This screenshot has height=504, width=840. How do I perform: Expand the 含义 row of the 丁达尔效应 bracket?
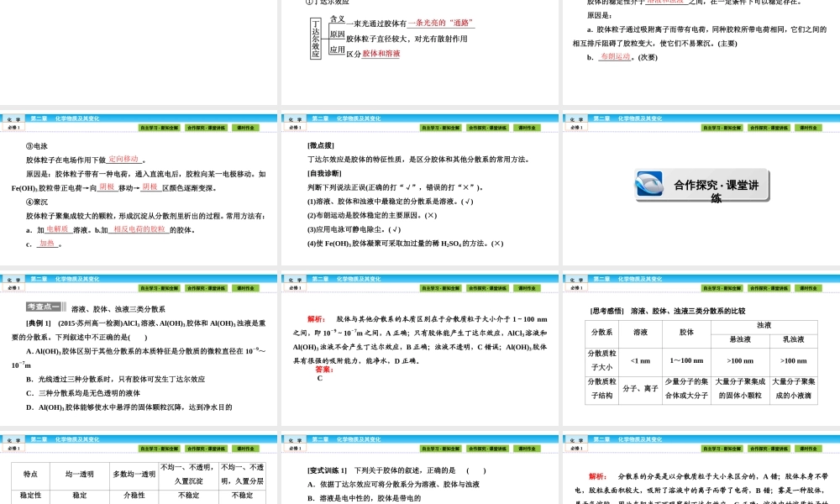coord(339,19)
